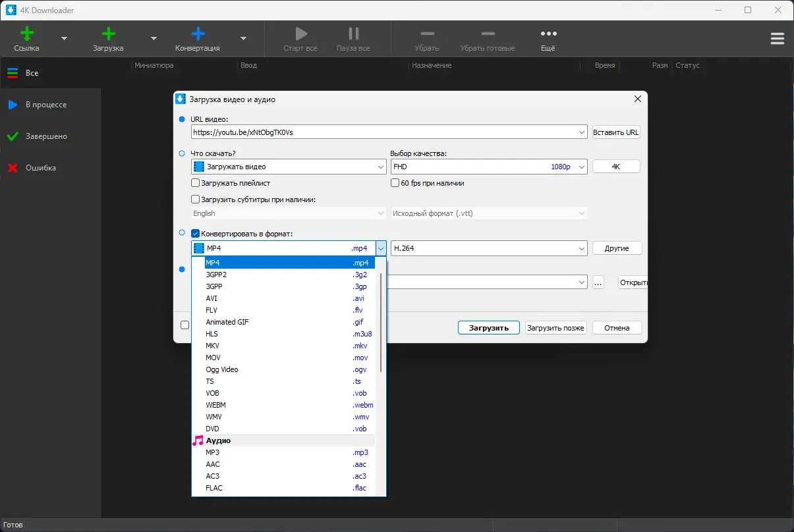Click the blue Конвертация plus icon
The height and width of the screenshot is (532, 794).
pos(197,33)
